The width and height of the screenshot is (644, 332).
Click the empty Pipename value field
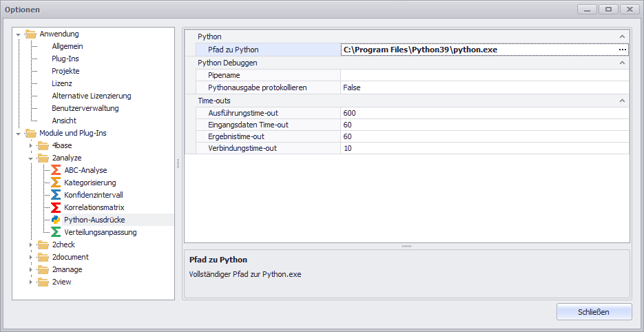point(485,75)
